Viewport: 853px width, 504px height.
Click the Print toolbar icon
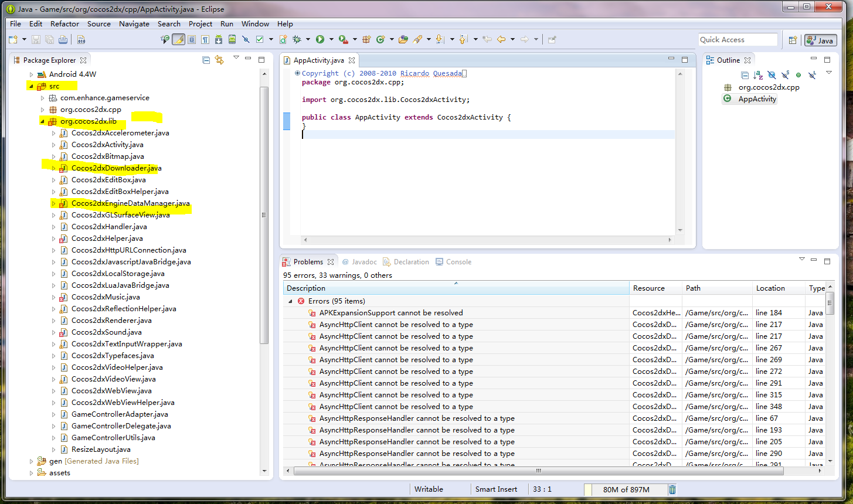pyautogui.click(x=63, y=39)
